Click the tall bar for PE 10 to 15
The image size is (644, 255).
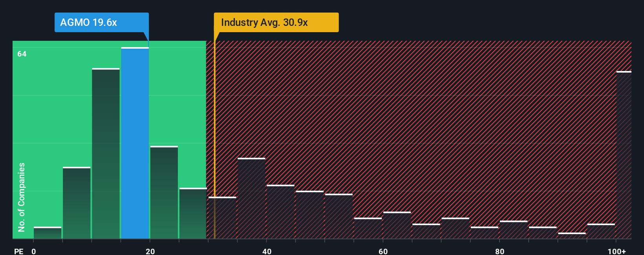106,153
